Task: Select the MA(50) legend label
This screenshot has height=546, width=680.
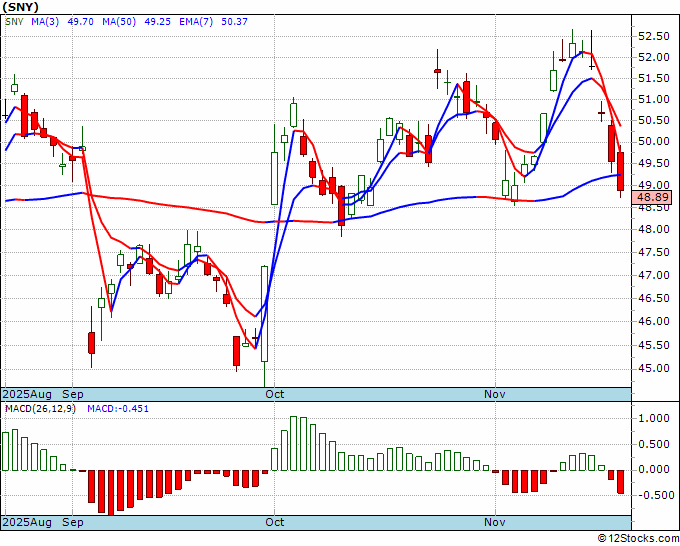Action: 119,22
